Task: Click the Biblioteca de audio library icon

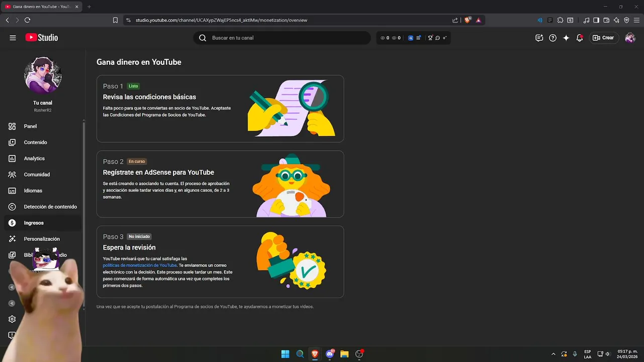Action: click(12, 255)
